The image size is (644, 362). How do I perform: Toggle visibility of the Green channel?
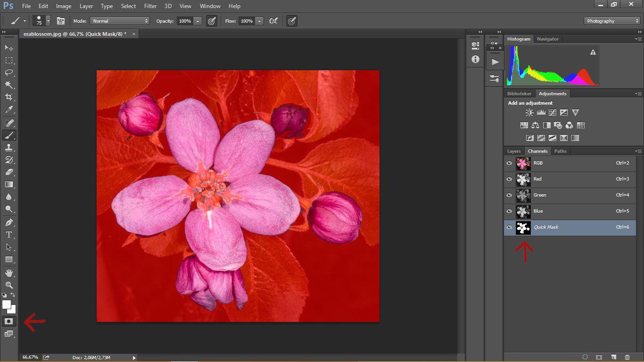(x=509, y=195)
